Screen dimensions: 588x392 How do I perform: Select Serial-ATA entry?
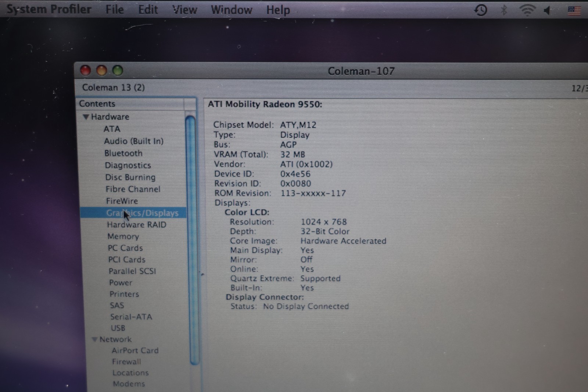(x=131, y=317)
